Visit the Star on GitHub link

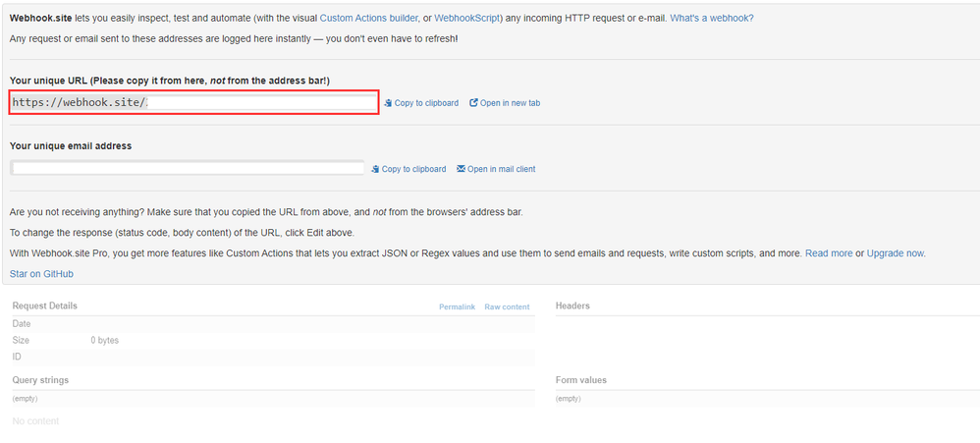42,274
